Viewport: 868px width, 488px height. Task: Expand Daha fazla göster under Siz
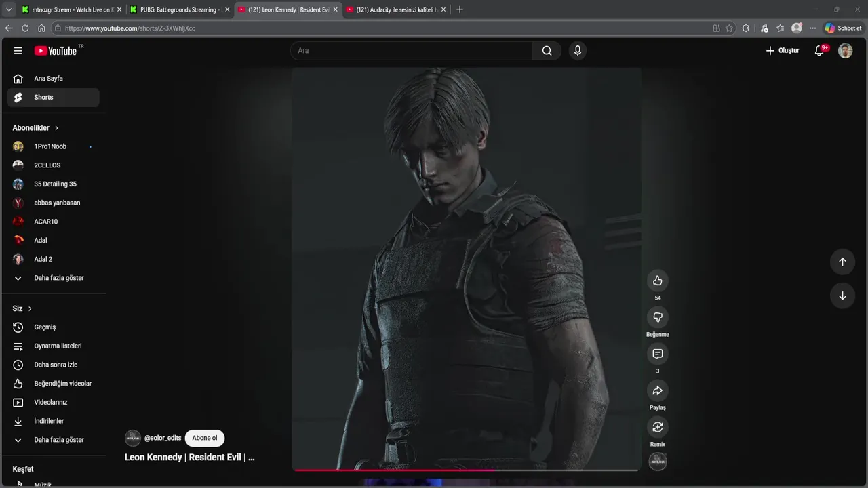tap(53, 440)
